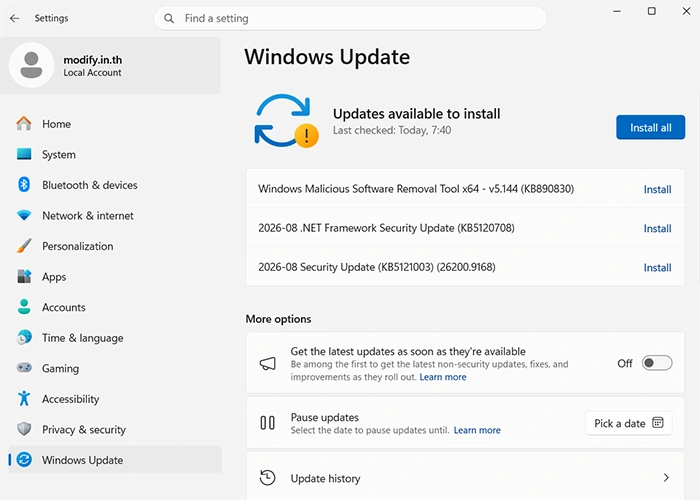Click the More options heading
The image size is (700, 500).
tap(278, 319)
